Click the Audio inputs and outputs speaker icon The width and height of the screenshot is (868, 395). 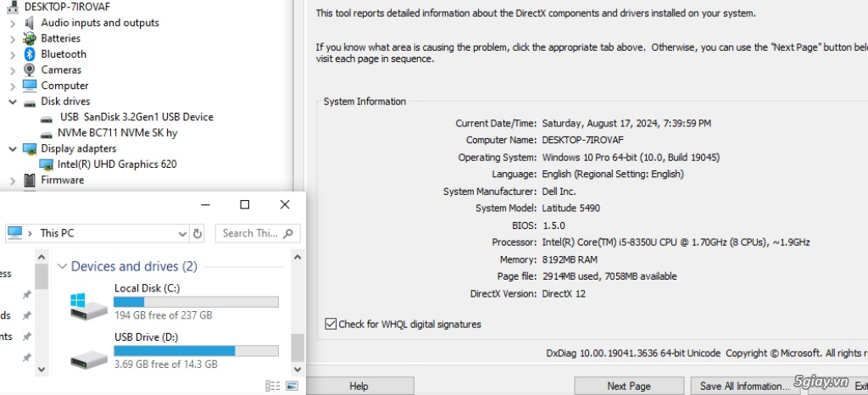tap(30, 23)
